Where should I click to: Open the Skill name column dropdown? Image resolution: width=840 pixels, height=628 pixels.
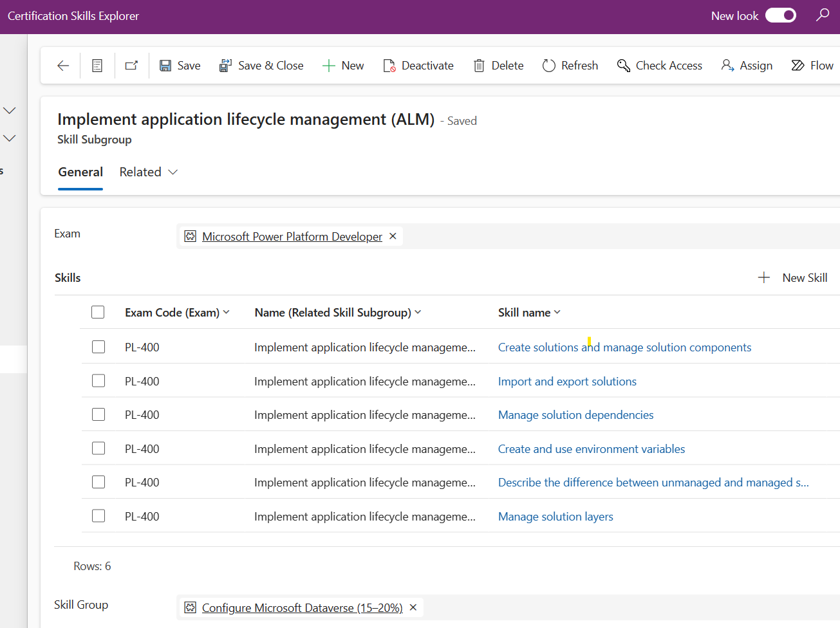pos(557,312)
